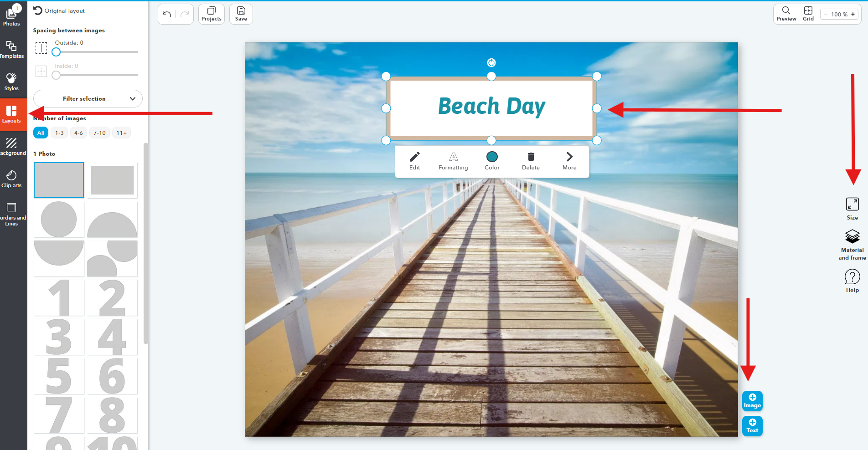
Task: Click the right-middle resize handle
Action: click(x=597, y=108)
